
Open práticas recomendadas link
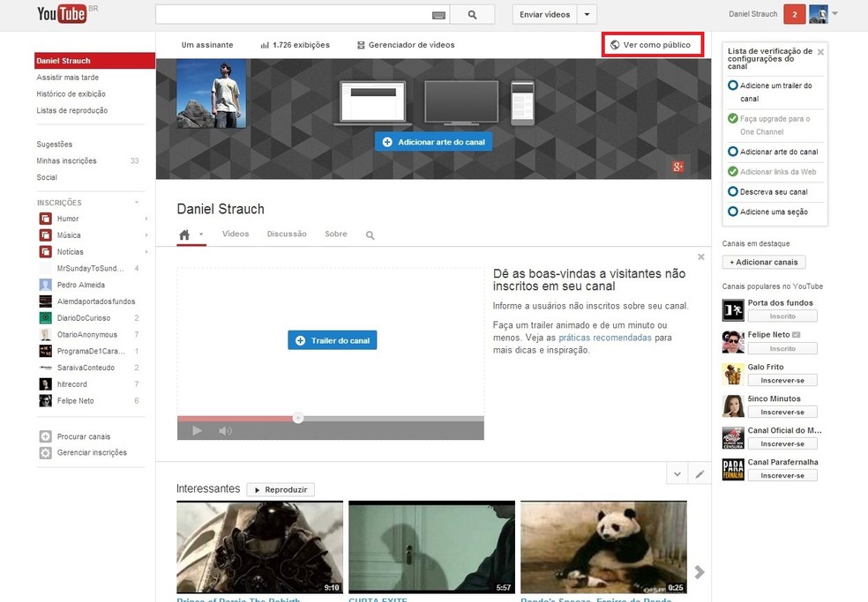(604, 338)
